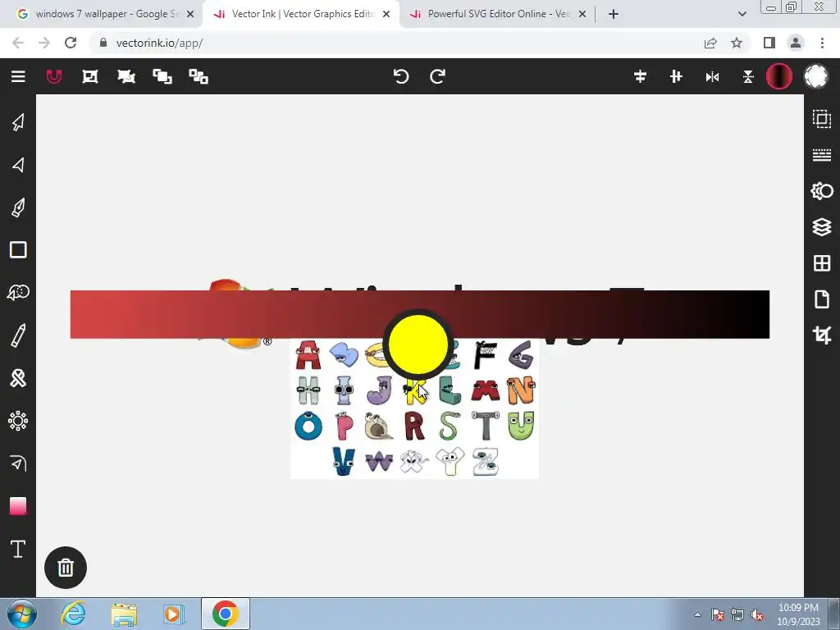This screenshot has width=840, height=630.
Task: Select the pink Gradient tool
Action: point(18,506)
